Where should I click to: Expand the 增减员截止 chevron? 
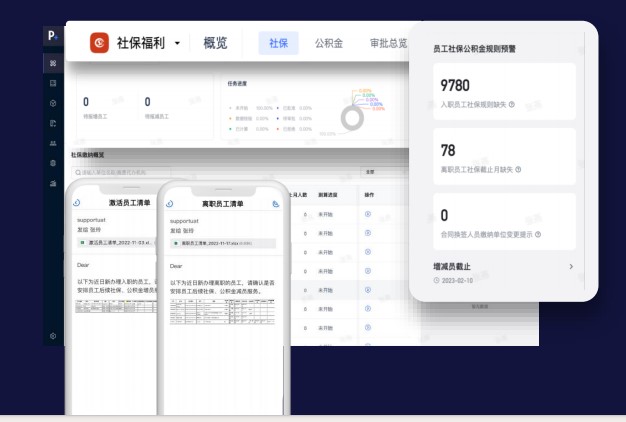point(571,267)
